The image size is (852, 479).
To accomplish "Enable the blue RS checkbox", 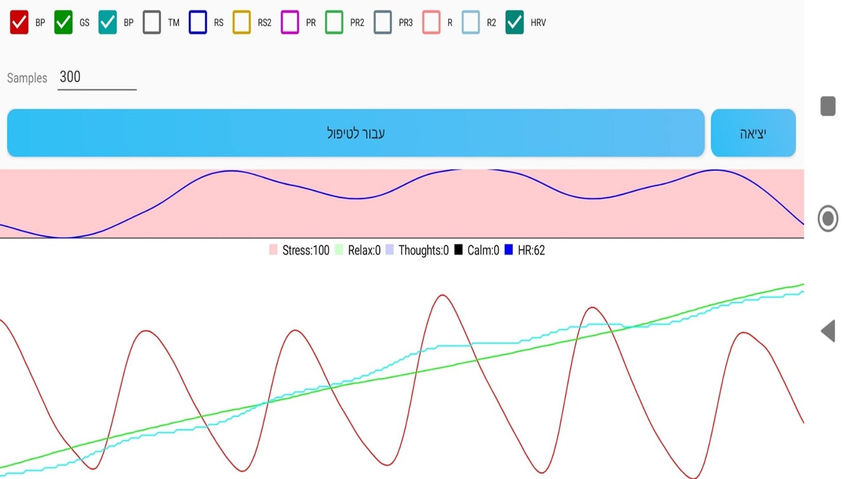I will pos(198,22).
